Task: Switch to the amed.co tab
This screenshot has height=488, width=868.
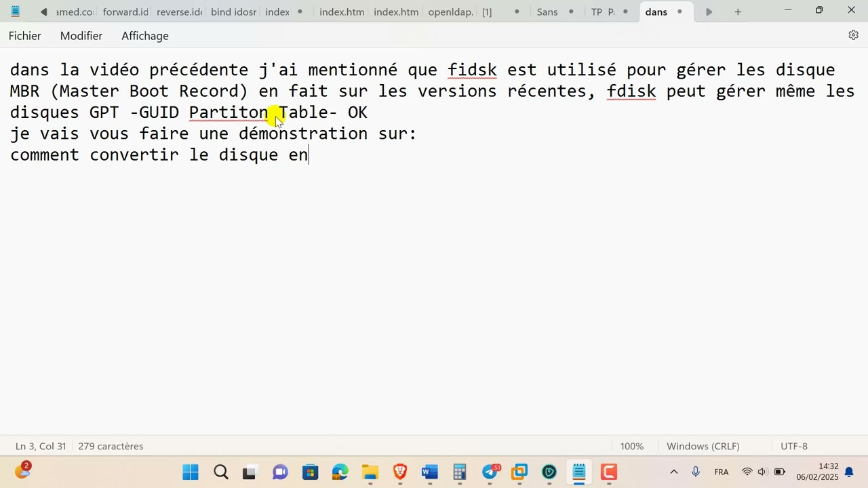Action: click(75, 12)
